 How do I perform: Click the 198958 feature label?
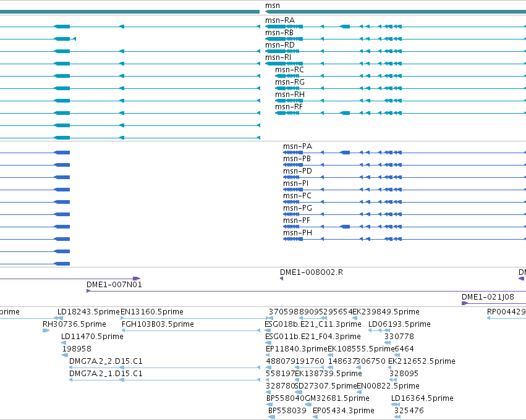[x=77, y=349]
